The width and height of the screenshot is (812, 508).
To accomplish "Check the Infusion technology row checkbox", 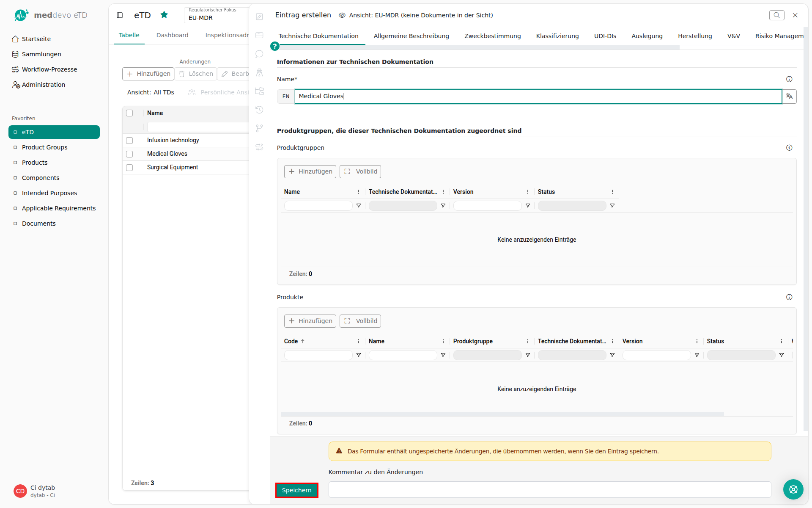I will (129, 140).
